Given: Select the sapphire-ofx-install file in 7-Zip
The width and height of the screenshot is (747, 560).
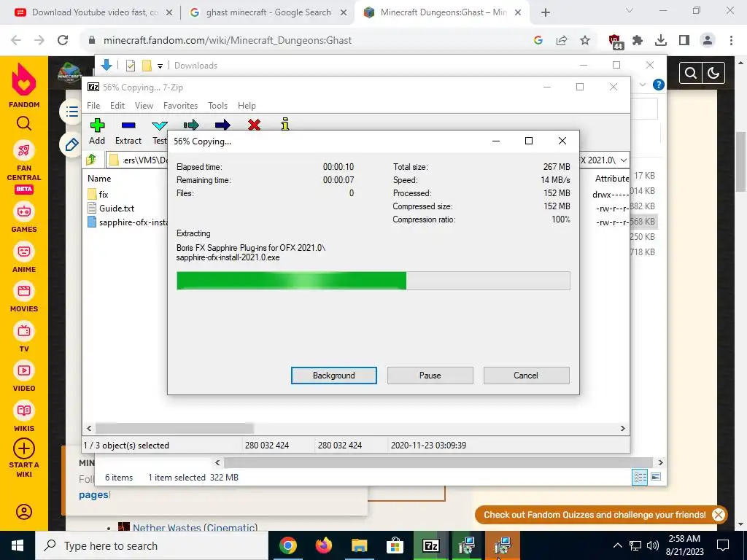Looking at the screenshot, I should coord(127,222).
